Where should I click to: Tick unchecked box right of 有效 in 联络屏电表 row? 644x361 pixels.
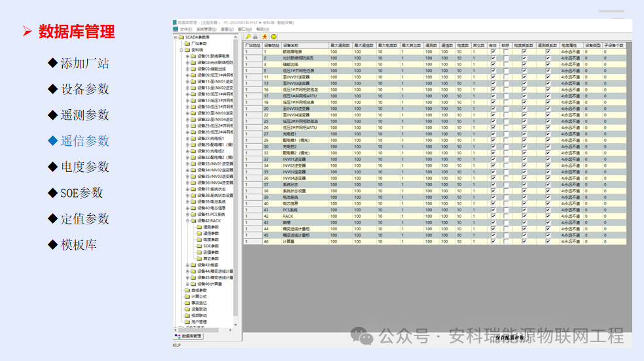coord(506,52)
